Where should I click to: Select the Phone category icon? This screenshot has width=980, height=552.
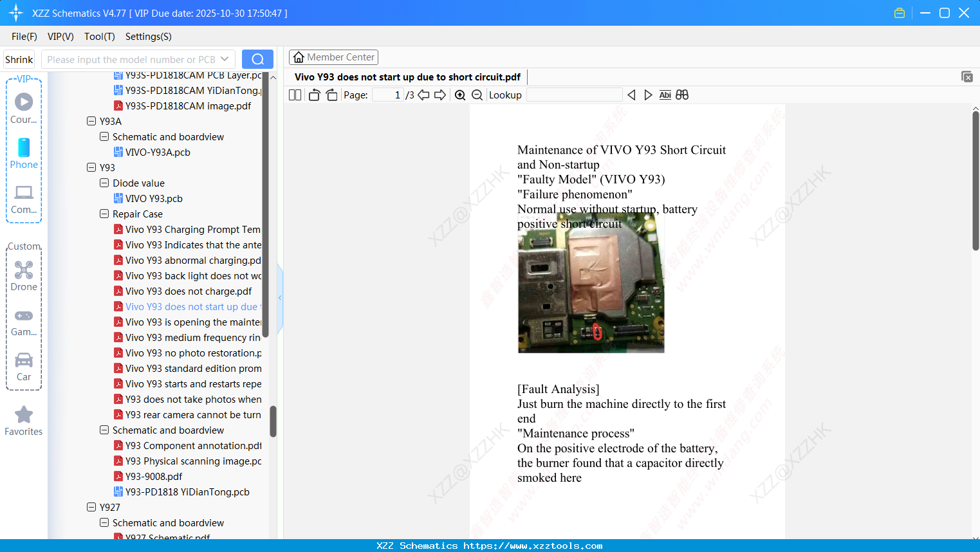pyautogui.click(x=24, y=153)
